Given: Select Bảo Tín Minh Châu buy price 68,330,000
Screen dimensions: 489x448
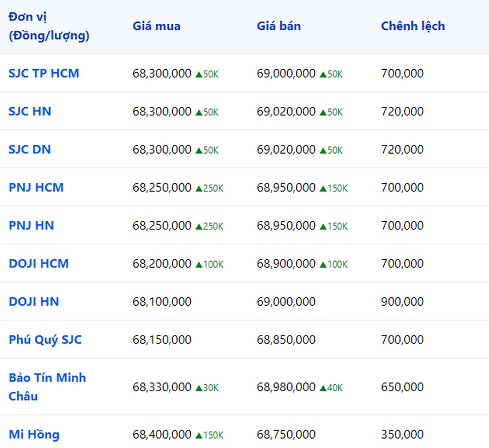Looking at the screenshot, I should coord(162,386).
